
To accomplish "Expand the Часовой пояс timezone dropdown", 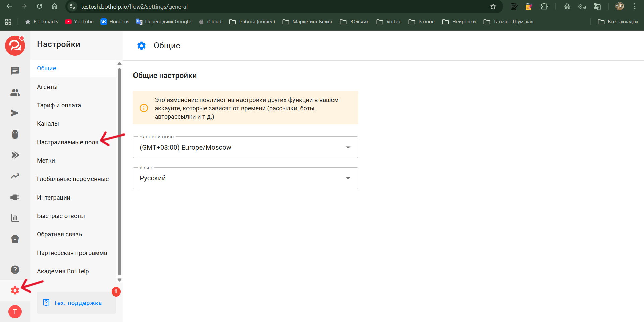I will tap(245, 147).
